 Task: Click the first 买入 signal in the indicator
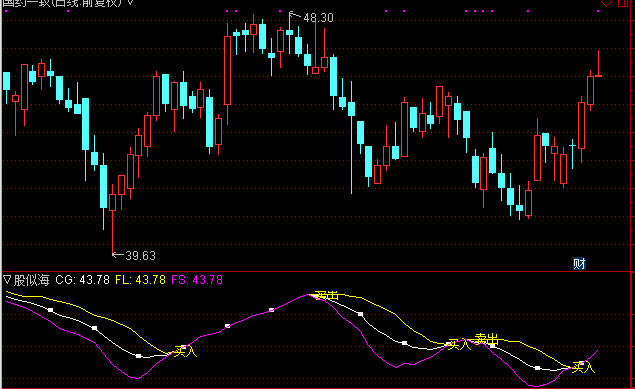tap(185, 351)
